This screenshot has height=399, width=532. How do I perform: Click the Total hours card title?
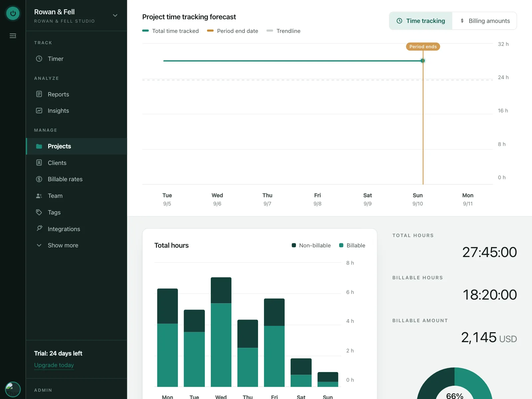pos(172,245)
